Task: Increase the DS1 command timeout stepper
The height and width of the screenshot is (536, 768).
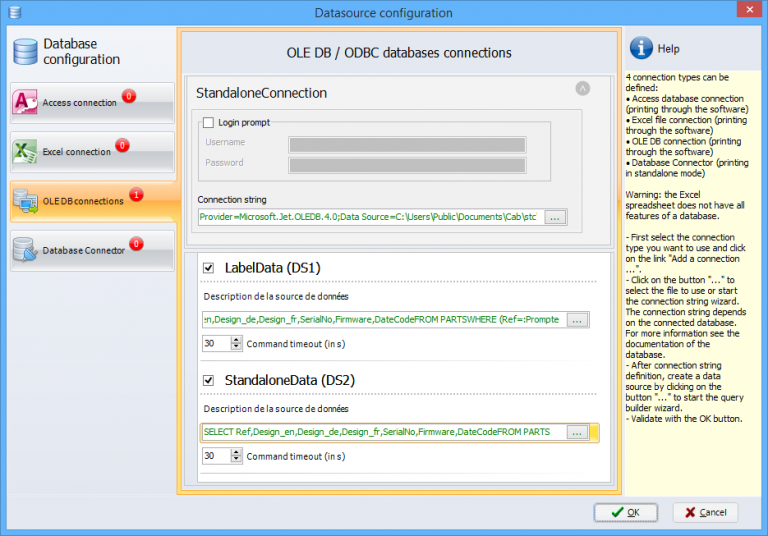Action: tap(236, 340)
